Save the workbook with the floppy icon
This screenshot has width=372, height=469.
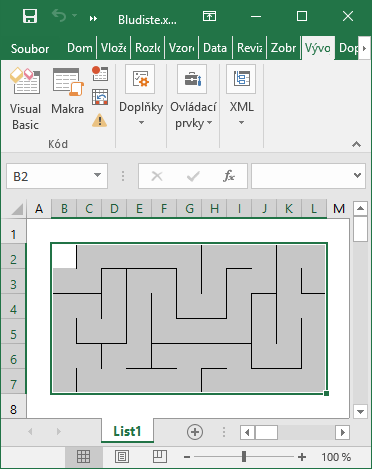(x=30, y=16)
